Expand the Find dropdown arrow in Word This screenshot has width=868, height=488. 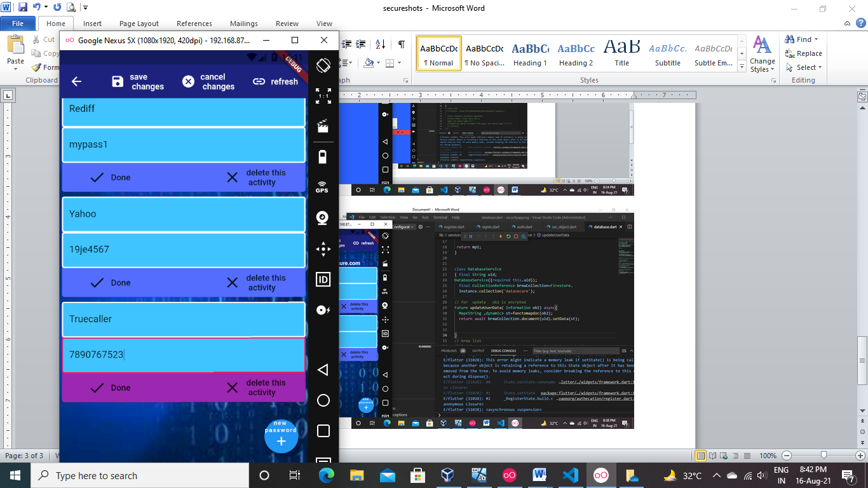817,39
